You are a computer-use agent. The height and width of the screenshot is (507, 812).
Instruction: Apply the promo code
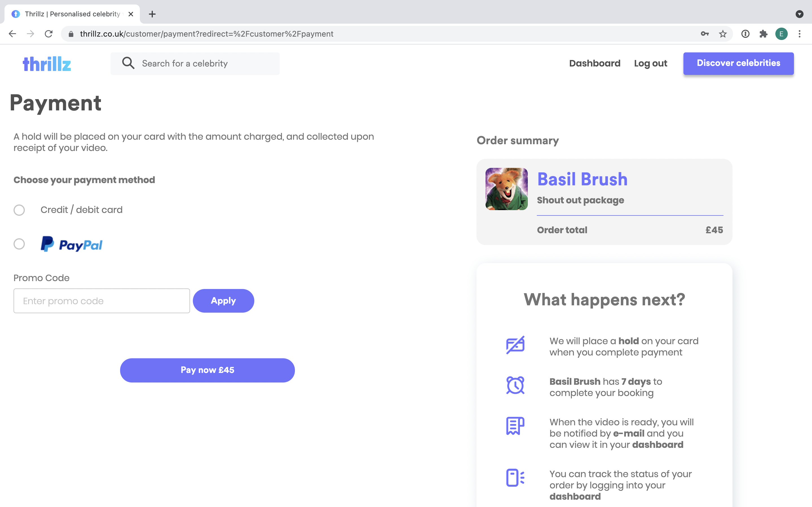[x=223, y=301]
